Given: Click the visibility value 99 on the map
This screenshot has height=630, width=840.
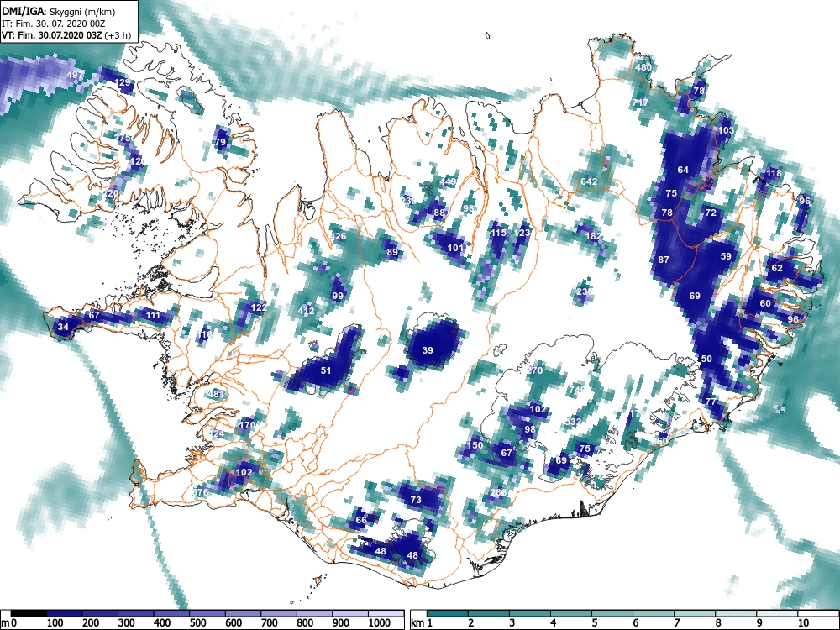Looking at the screenshot, I should 338,296.
